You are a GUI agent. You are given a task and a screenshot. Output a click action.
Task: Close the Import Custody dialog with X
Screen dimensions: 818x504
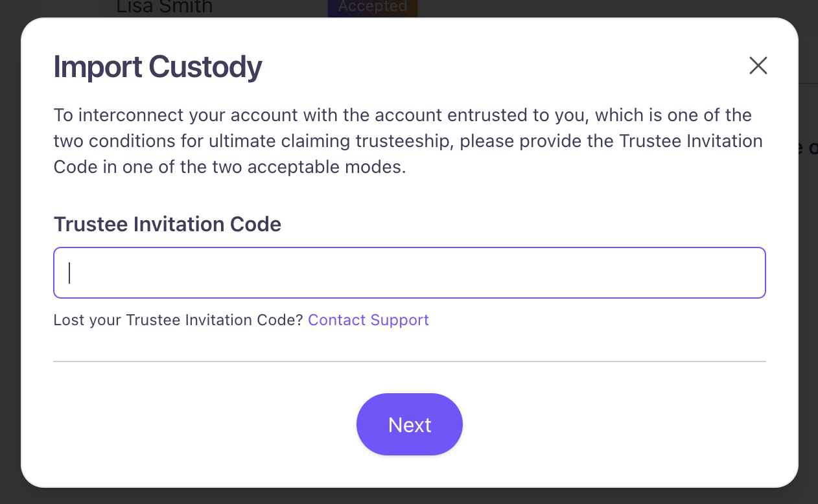coord(758,65)
